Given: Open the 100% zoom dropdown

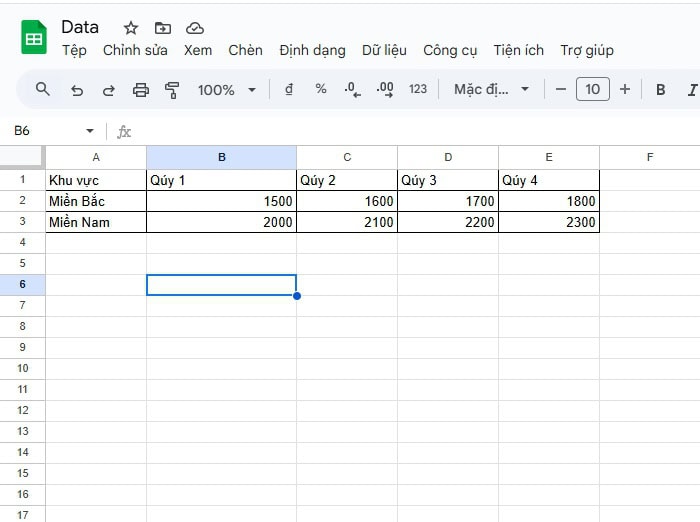Looking at the screenshot, I should point(226,90).
